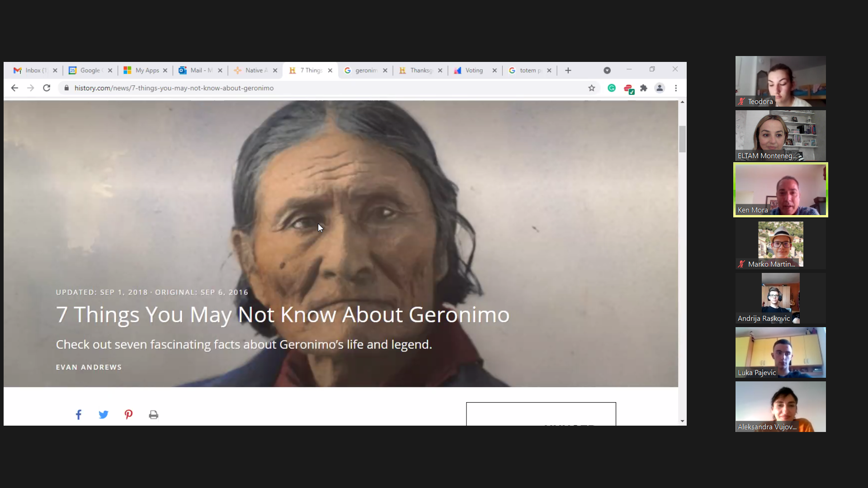Print the article using printer icon

tap(154, 414)
